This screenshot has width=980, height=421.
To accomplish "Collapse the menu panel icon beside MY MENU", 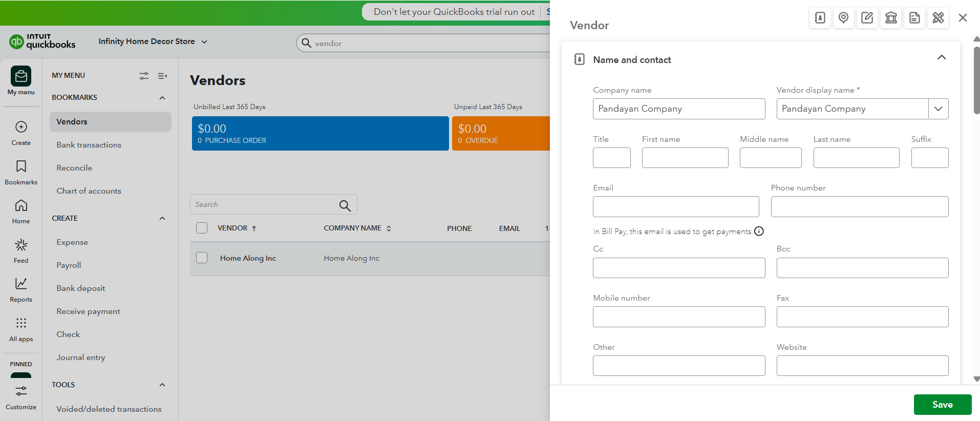I will click(x=162, y=76).
